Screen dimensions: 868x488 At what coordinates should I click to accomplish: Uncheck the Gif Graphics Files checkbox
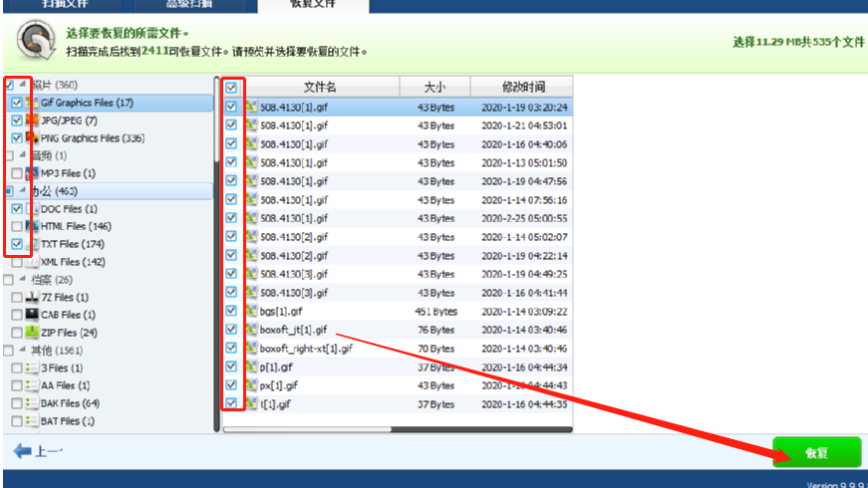[x=17, y=103]
